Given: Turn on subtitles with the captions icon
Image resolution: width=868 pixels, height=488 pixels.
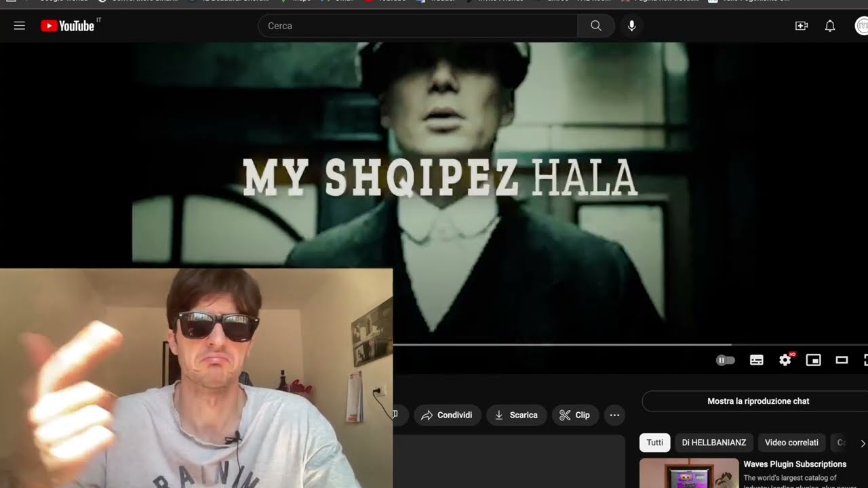Looking at the screenshot, I should [x=757, y=360].
